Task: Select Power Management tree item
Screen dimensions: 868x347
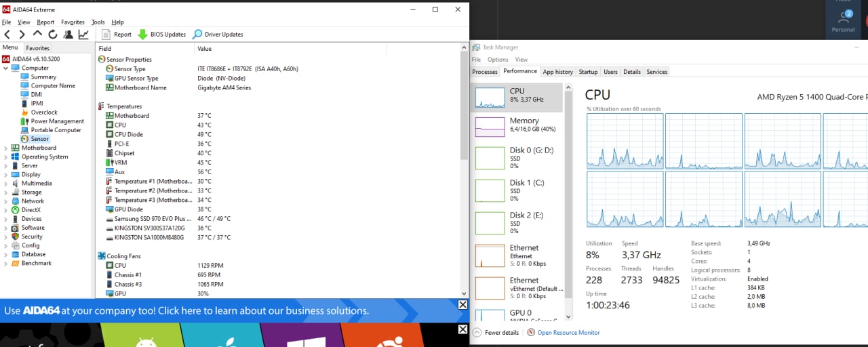Action: [x=58, y=121]
